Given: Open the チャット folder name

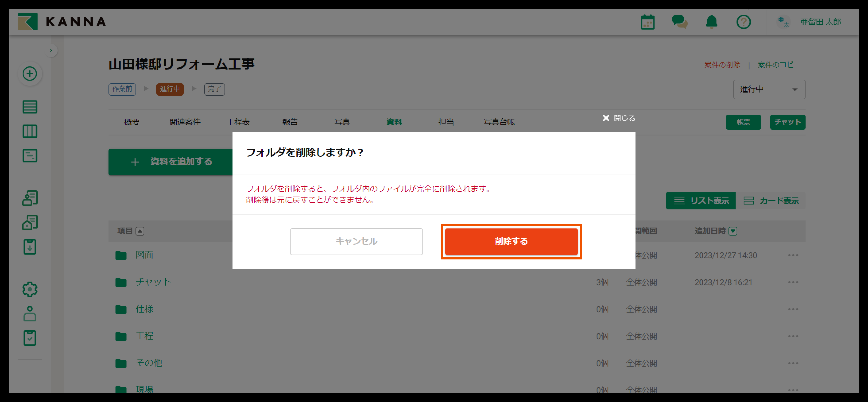Looking at the screenshot, I should (x=153, y=282).
